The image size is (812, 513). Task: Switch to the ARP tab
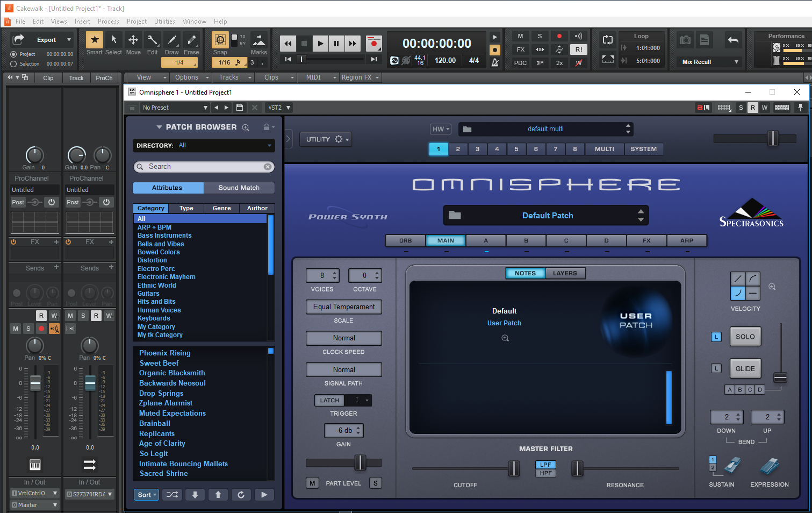686,241
